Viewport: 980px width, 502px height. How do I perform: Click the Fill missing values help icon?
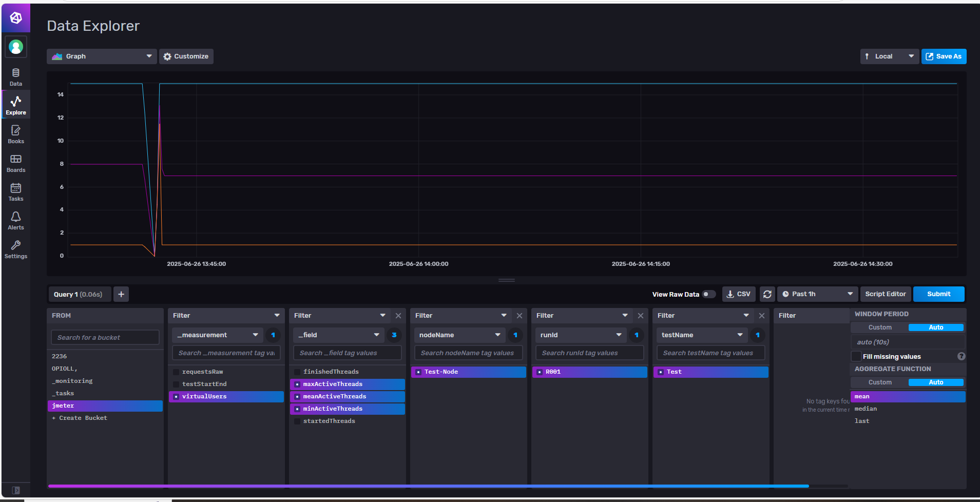[x=962, y=356]
